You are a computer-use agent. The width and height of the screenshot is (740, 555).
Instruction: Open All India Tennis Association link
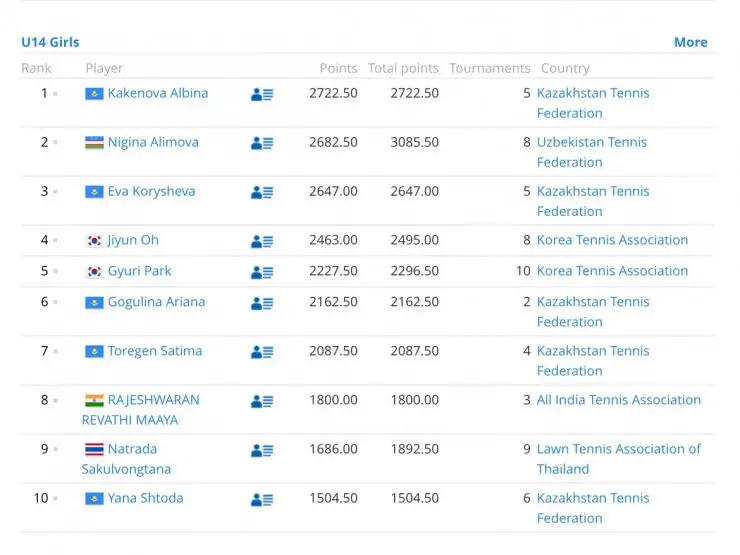[618, 400]
